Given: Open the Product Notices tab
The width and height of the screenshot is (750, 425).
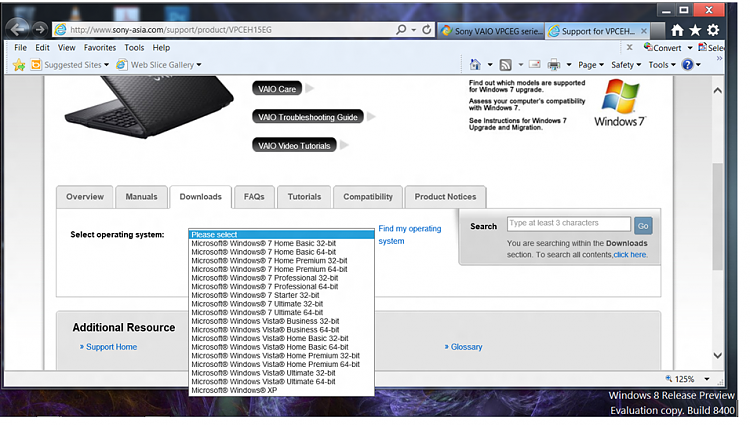Looking at the screenshot, I should coord(445,197).
